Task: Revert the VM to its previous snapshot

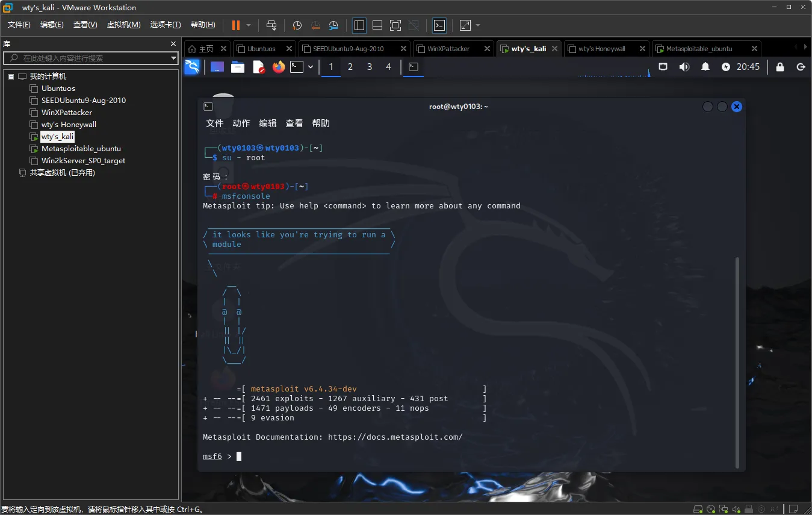Action: pyautogui.click(x=315, y=25)
